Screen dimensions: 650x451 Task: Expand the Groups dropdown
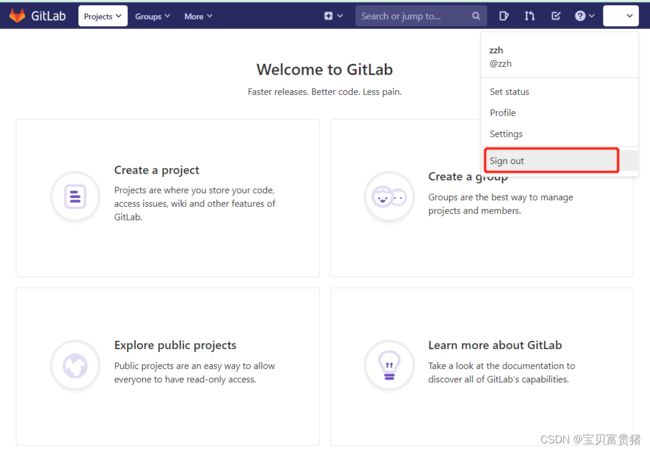point(153,16)
